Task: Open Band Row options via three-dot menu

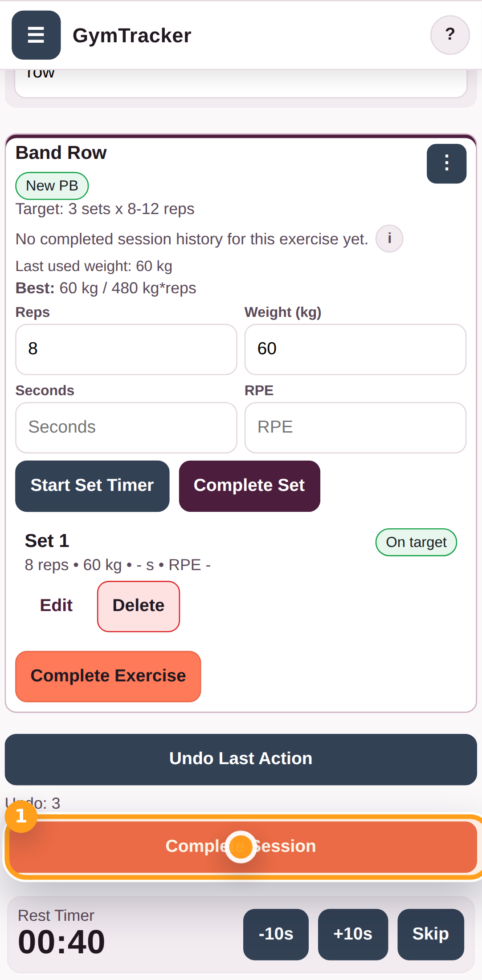Action: coord(446,164)
